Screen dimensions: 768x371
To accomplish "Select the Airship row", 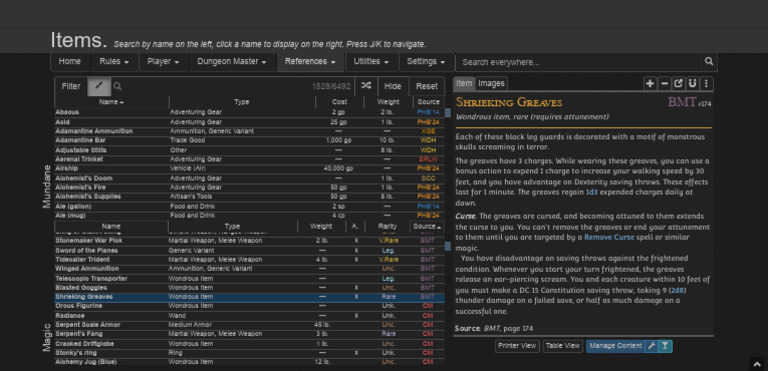I will click(x=249, y=169).
